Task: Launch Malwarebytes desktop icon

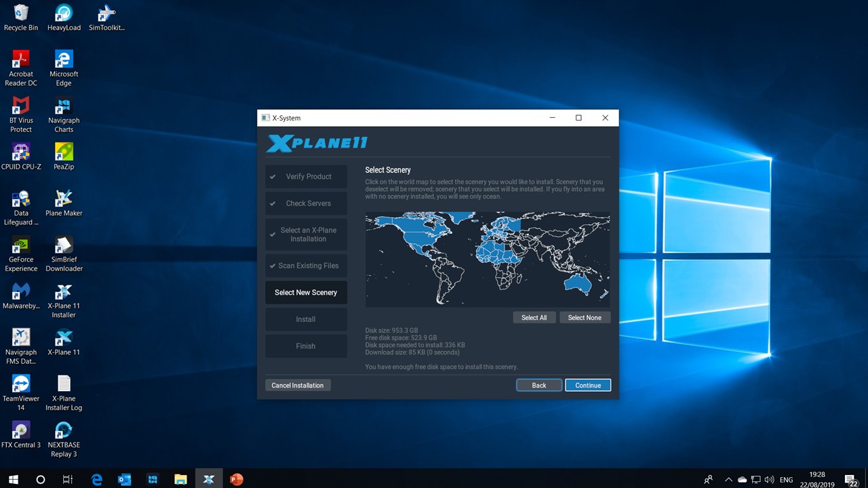Action: click(21, 296)
